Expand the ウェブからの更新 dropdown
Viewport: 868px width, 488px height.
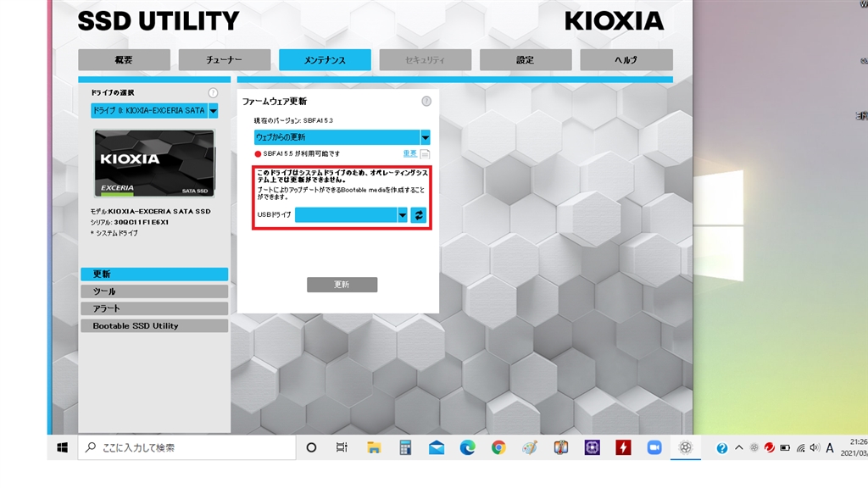(x=426, y=137)
